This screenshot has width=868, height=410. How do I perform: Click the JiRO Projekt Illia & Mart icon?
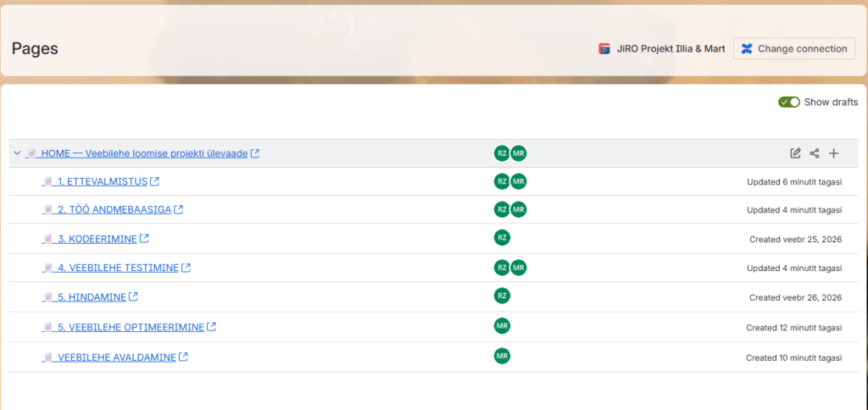point(604,49)
